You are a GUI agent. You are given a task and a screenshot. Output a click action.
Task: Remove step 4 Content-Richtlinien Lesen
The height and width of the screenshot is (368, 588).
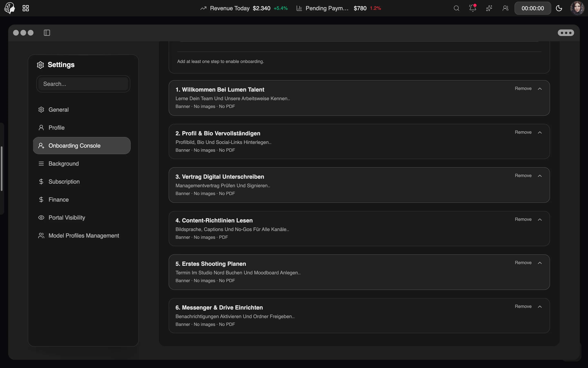point(523,219)
